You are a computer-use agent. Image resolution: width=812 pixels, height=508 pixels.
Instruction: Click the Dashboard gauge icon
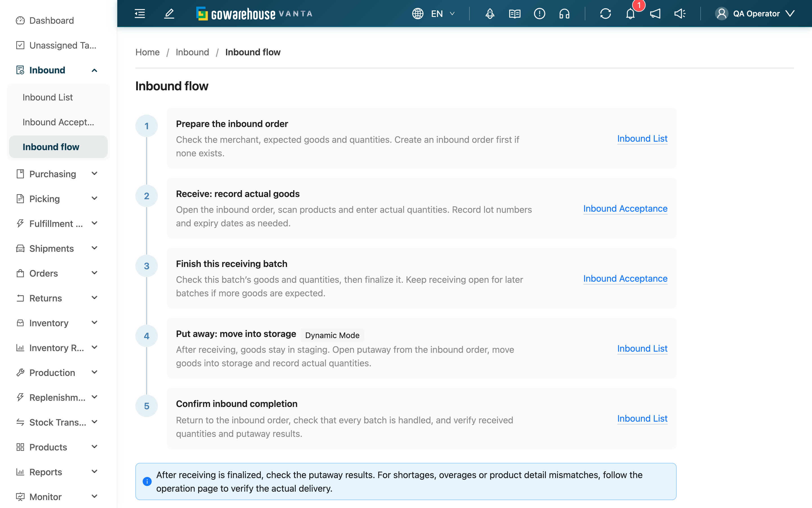[x=20, y=21]
